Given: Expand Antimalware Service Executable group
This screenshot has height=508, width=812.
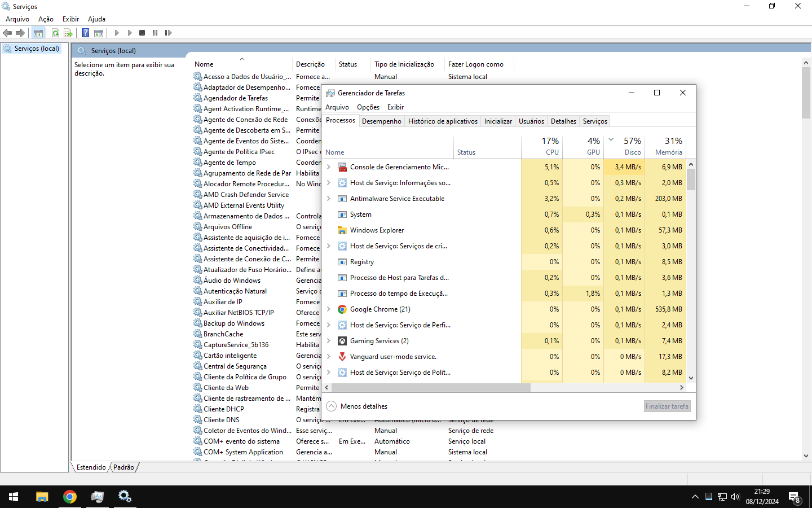Looking at the screenshot, I should tap(329, 199).
